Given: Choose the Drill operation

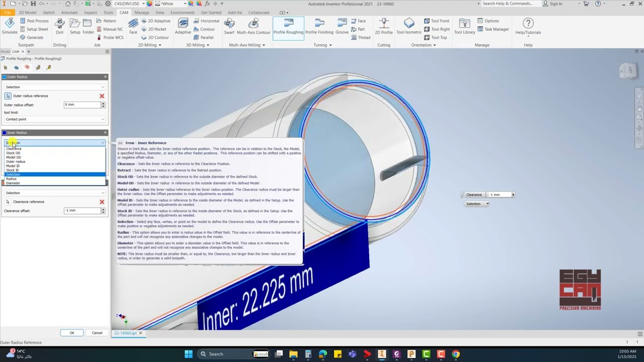Looking at the screenshot, I should 59,26.
